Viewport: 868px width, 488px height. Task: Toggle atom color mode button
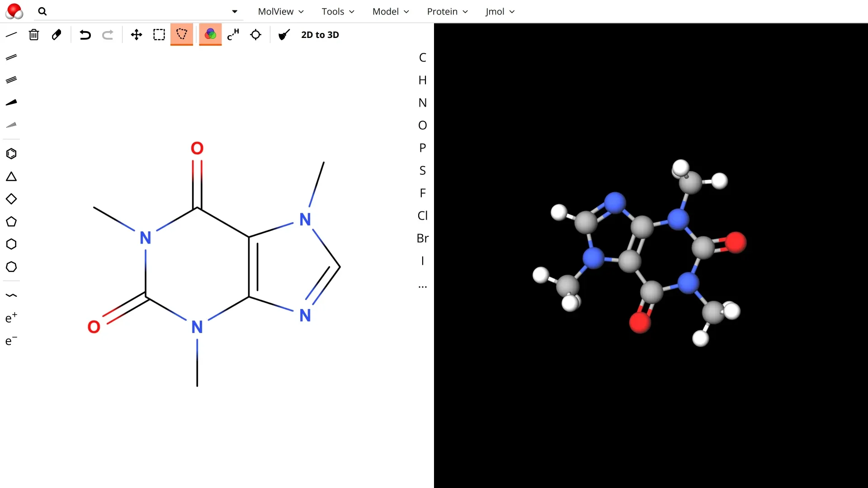tap(210, 35)
